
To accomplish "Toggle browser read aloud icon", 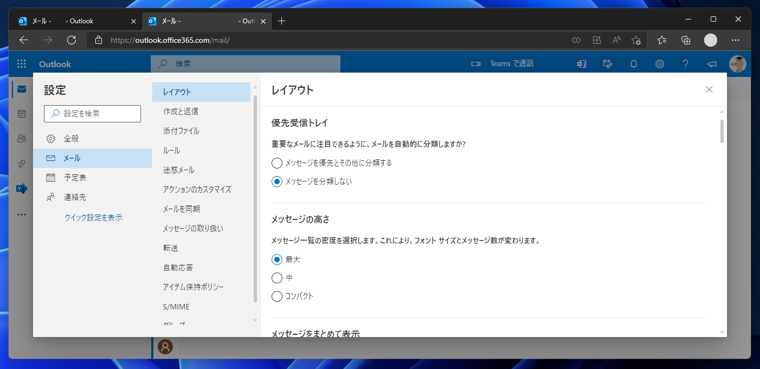I will click(x=616, y=40).
